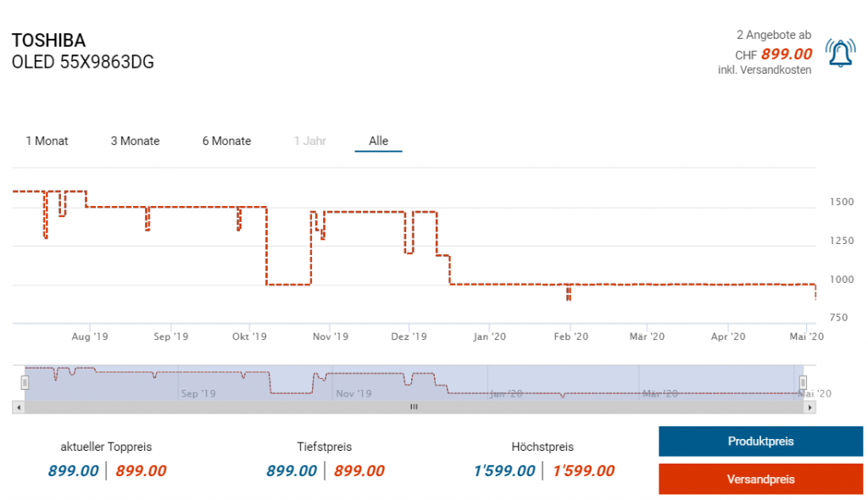
Task: Click the navigator scrollbar right arrow
Action: coord(810,408)
